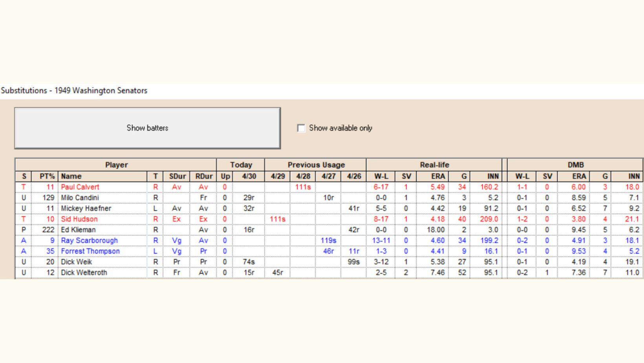This screenshot has height=363, width=644.
Task: Click Milo Candini's 29r today usage
Action: click(x=249, y=198)
